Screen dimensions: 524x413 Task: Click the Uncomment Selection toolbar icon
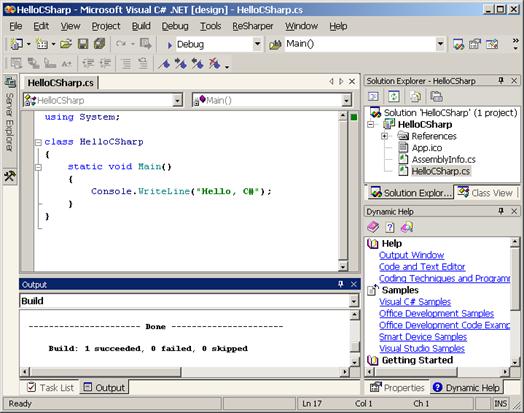(143, 63)
